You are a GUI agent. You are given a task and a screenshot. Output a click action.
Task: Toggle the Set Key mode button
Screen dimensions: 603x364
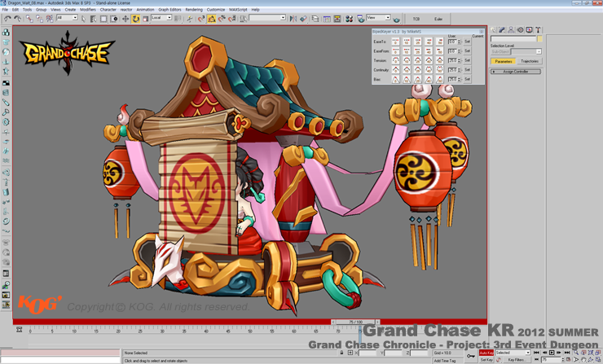[486, 360]
